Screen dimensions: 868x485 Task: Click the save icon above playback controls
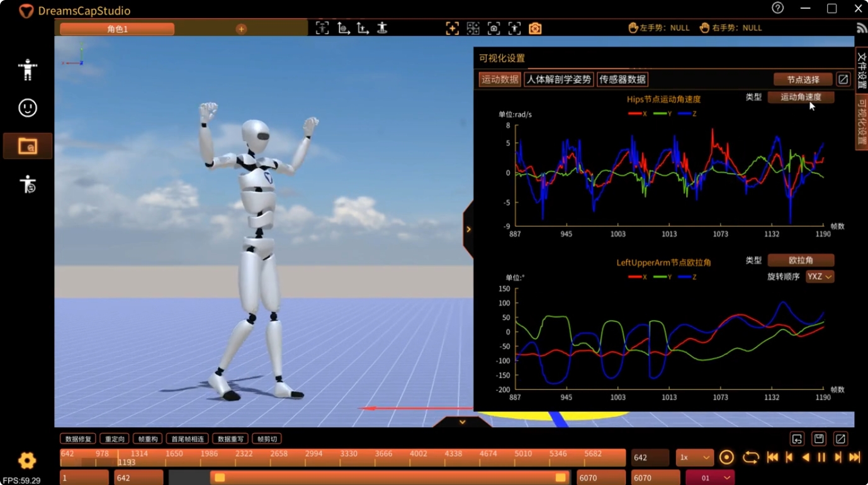(x=819, y=438)
